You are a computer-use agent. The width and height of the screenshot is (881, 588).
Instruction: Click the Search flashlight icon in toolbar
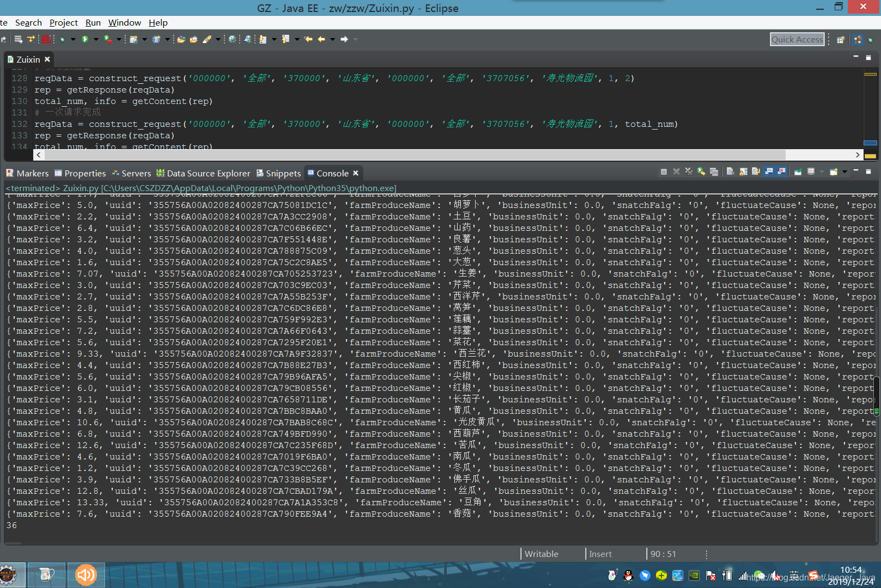[x=207, y=39]
